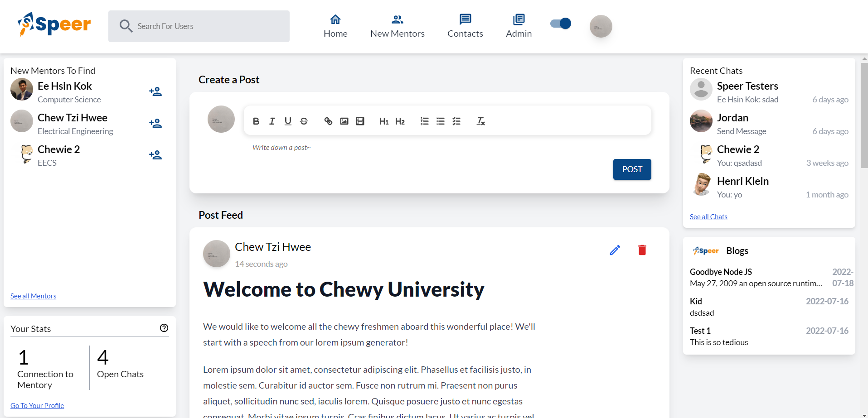This screenshot has height=418, width=868.
Task: Open the profile avatar menu
Action: click(601, 26)
